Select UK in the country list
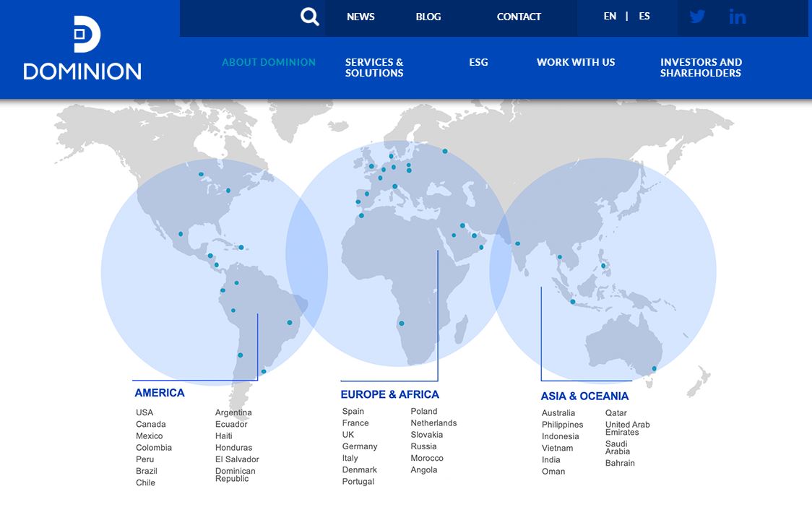812x507 pixels. coord(348,435)
